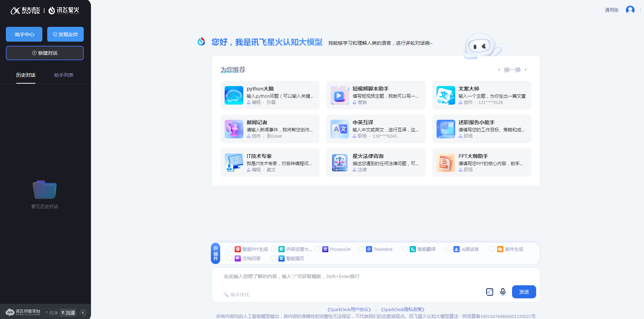
Task: Open the IT技术专家 assistant icon
Action: (234, 163)
